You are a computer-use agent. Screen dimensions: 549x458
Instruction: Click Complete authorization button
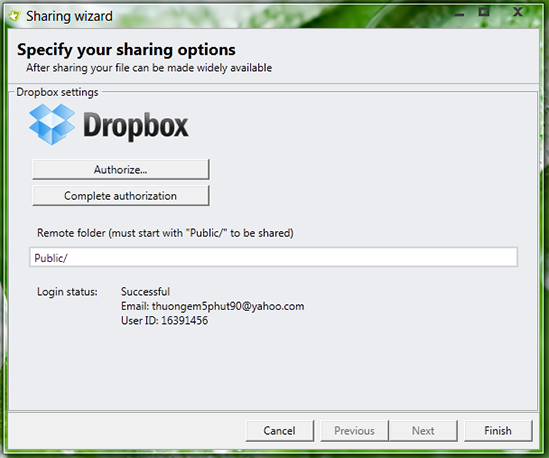pyautogui.click(x=121, y=196)
